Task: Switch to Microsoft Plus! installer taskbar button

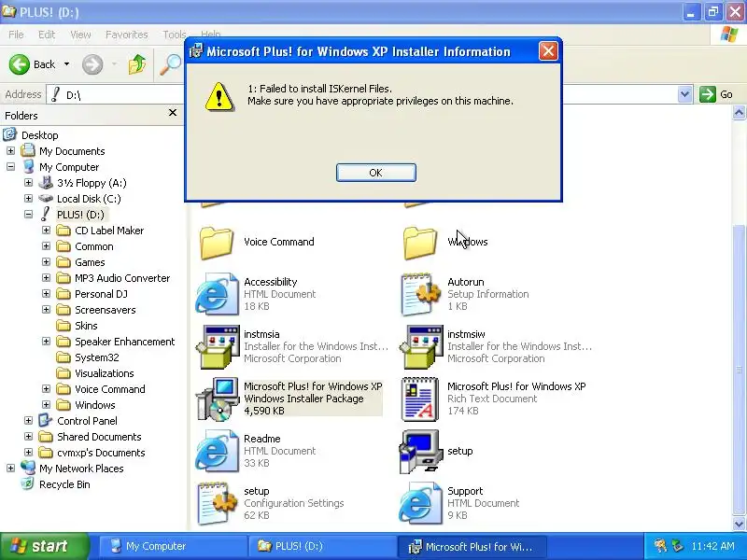Action: pyautogui.click(x=472, y=546)
